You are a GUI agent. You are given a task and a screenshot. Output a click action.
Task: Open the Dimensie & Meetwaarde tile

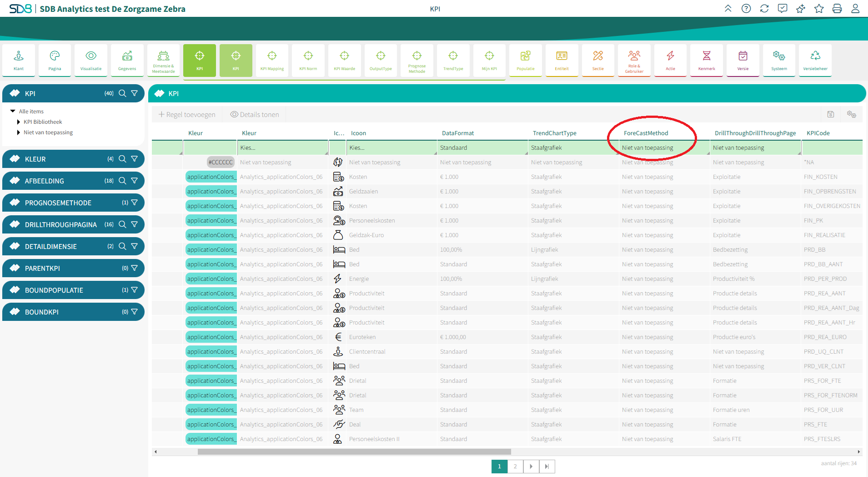coord(163,60)
